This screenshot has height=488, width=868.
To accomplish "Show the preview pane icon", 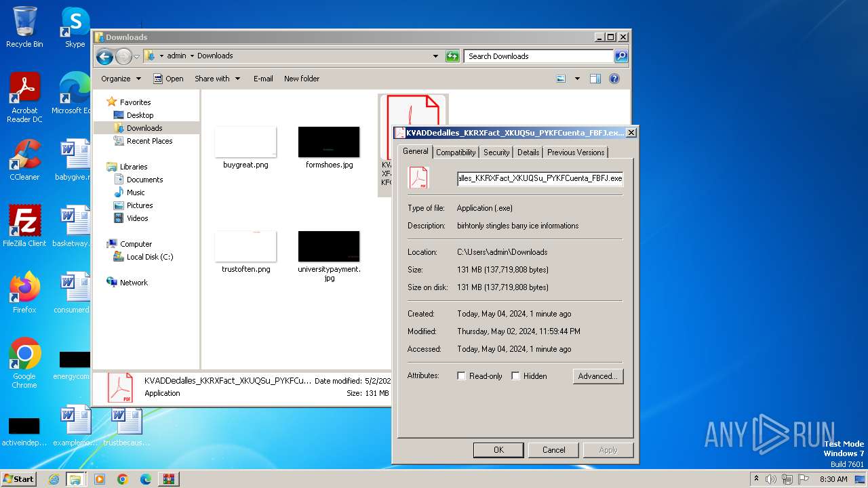I will tap(595, 79).
